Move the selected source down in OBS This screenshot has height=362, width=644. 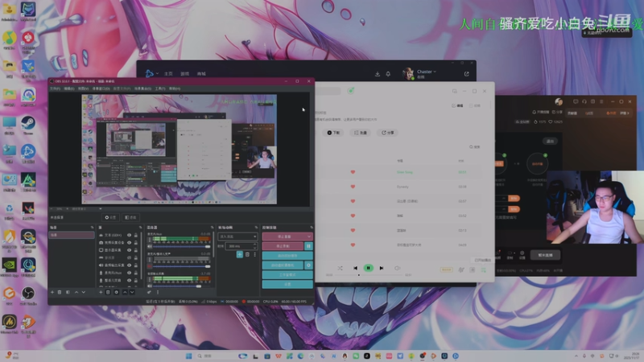pos(132,292)
